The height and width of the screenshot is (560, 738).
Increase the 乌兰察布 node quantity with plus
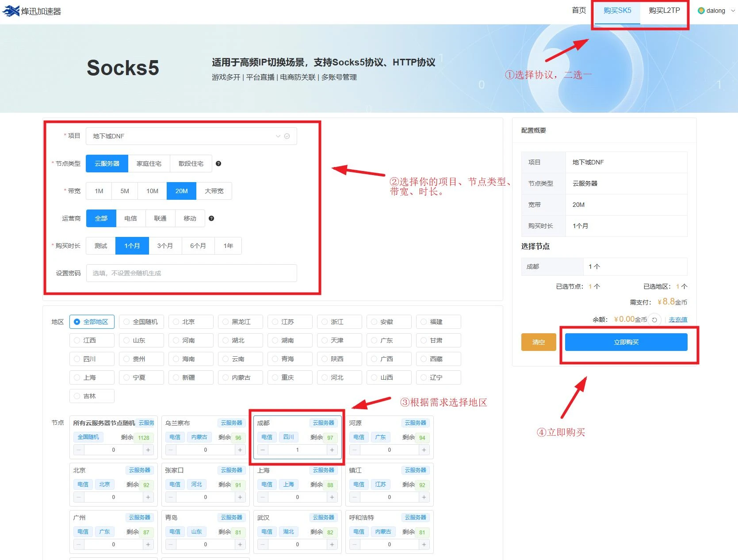coord(240,450)
